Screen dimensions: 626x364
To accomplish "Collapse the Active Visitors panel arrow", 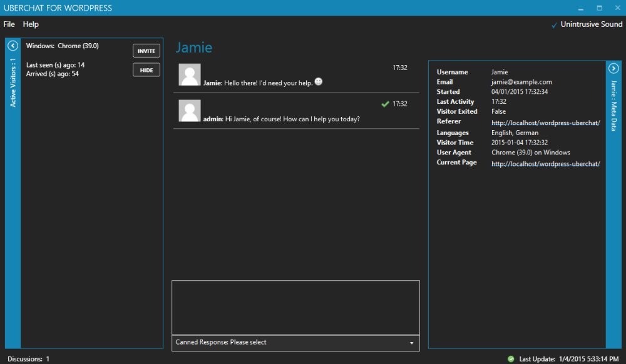I will point(13,46).
